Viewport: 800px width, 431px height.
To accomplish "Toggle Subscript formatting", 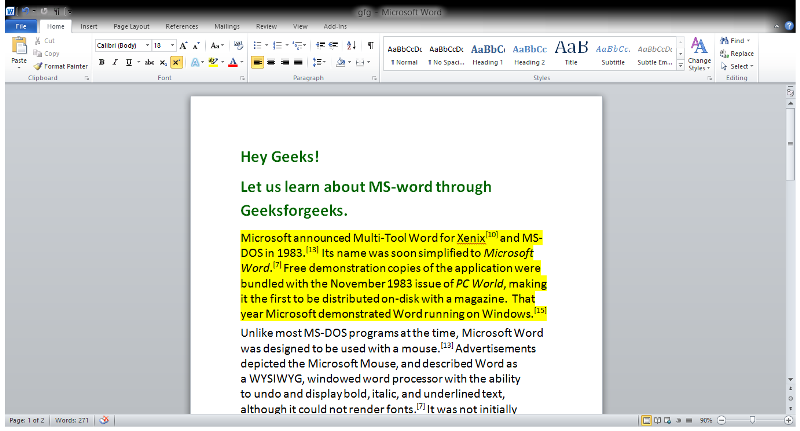I will (163, 62).
